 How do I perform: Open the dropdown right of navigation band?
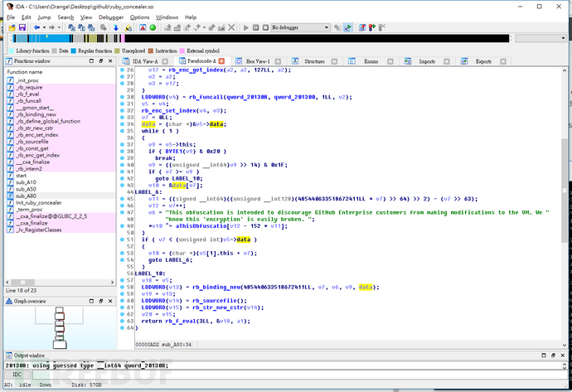point(540,38)
